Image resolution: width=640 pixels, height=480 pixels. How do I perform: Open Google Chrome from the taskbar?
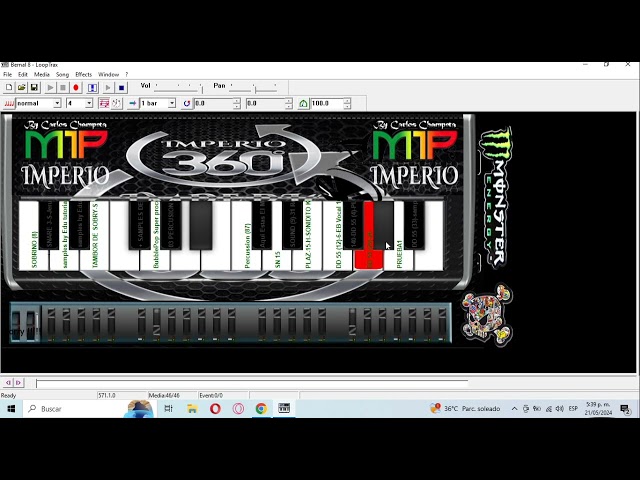point(261,409)
